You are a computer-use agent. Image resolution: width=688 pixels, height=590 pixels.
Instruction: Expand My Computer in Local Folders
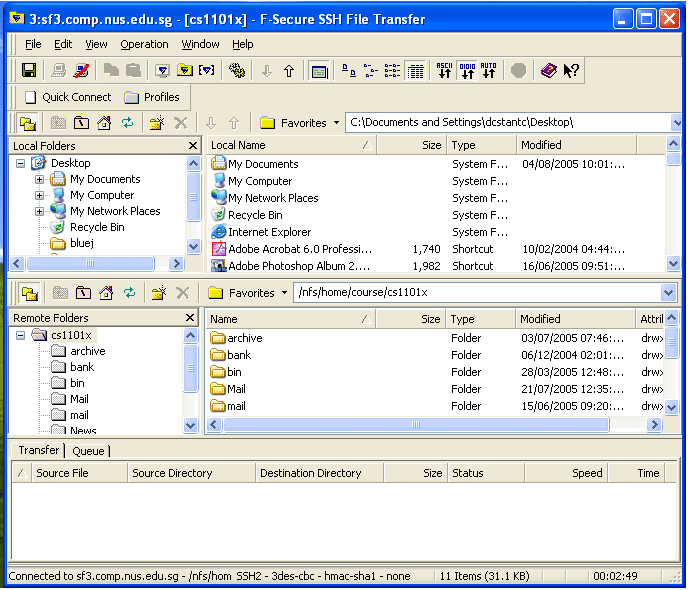point(39,195)
